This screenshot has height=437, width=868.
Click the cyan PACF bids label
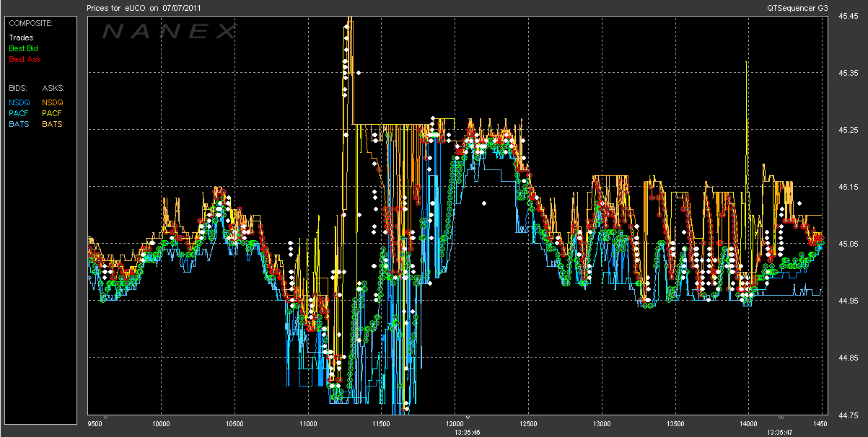click(19, 113)
